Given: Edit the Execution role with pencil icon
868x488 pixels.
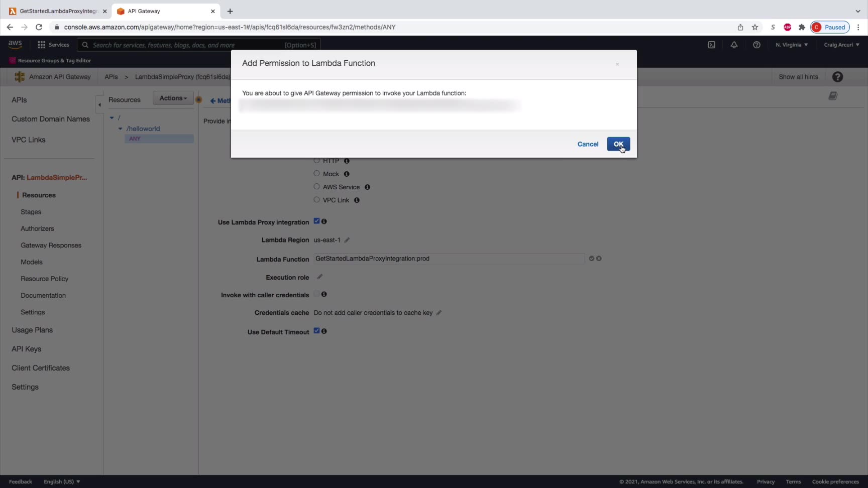Looking at the screenshot, I should pos(320,277).
